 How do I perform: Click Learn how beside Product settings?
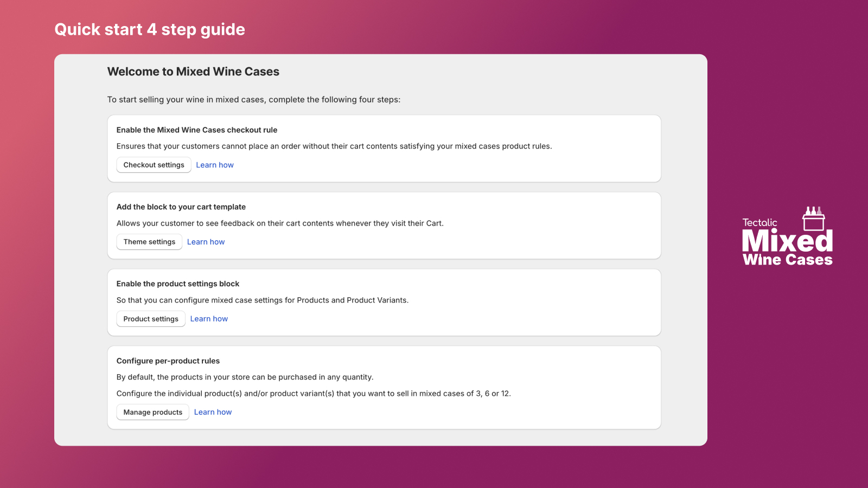(x=209, y=319)
